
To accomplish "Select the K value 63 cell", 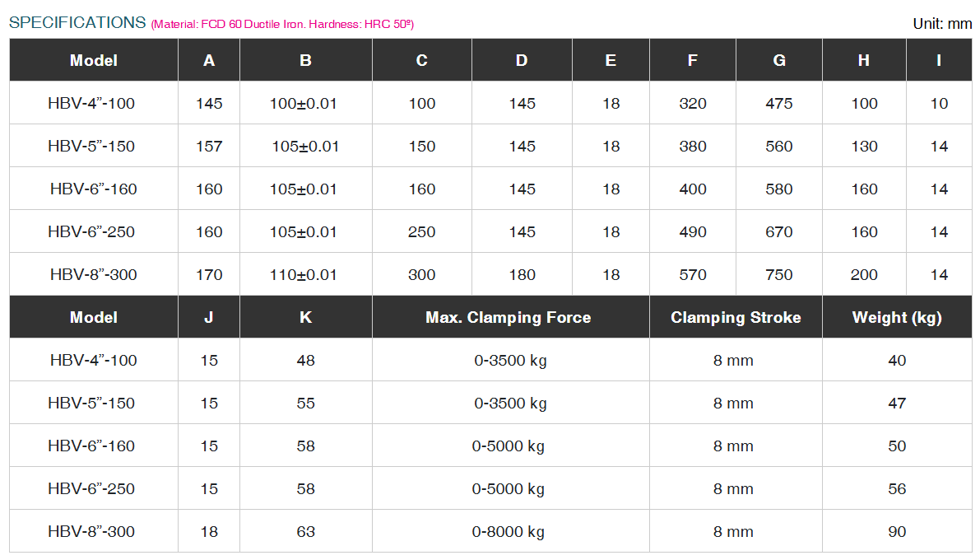I will point(305,532).
